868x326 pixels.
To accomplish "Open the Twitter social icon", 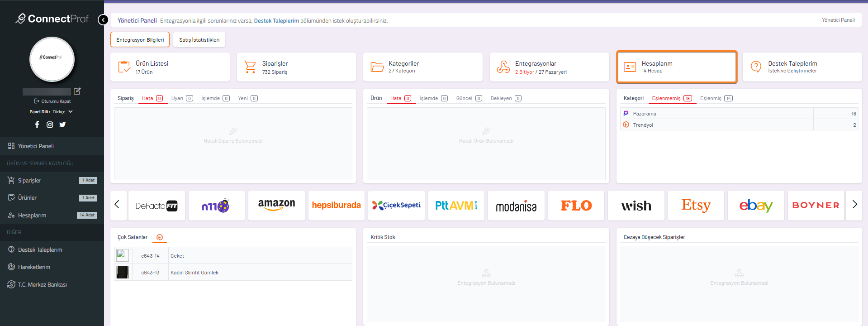I will [x=62, y=125].
